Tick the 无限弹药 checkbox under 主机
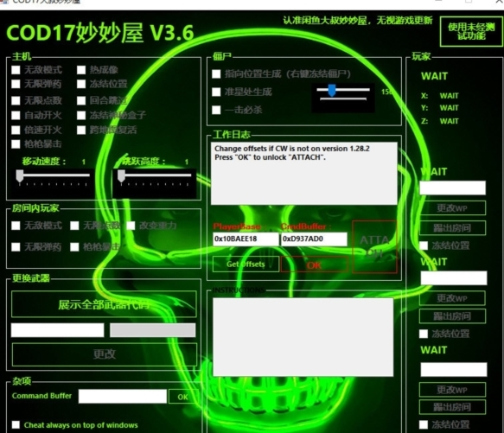Viewport: 504px width, 433px height. pos(16,84)
